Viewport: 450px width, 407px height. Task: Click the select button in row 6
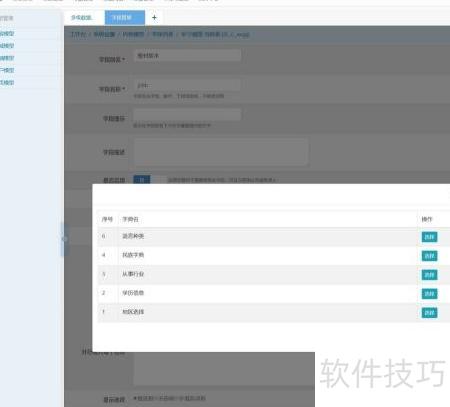pos(429,237)
